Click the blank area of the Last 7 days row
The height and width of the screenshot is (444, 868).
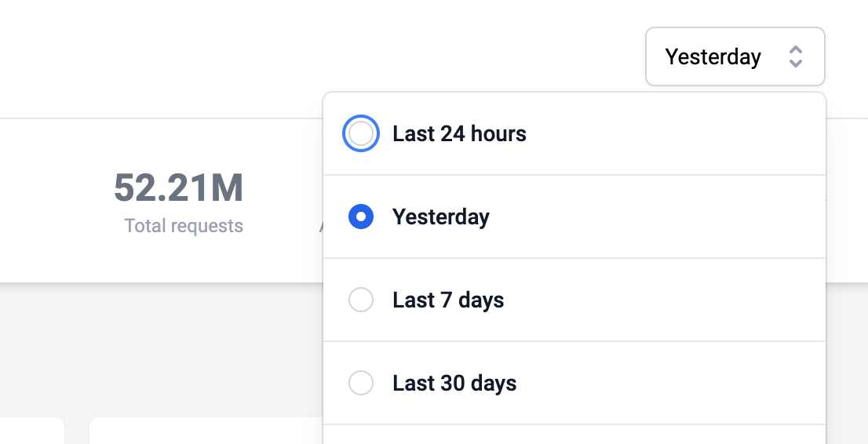tap(664, 300)
